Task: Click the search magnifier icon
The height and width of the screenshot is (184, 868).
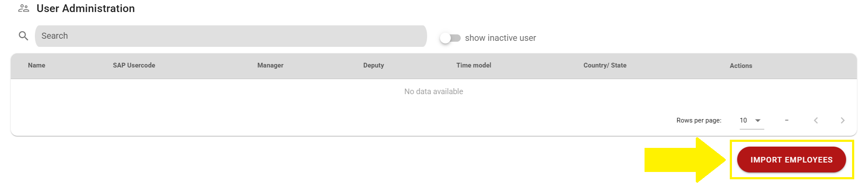Action: pos(23,36)
